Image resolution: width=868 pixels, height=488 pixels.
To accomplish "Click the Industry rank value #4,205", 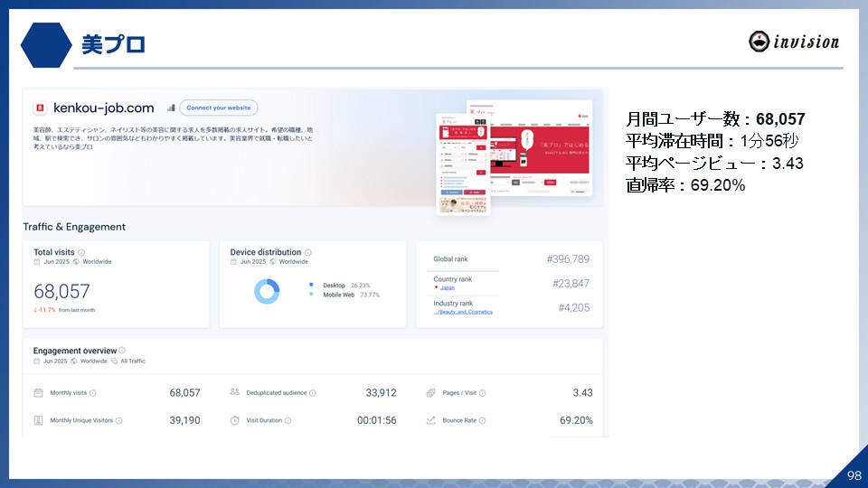I will tap(573, 307).
